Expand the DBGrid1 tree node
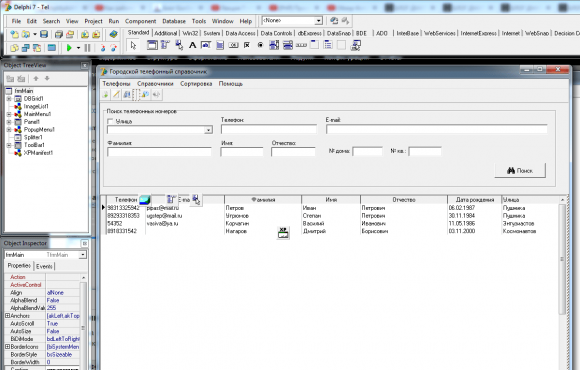The image size is (580, 370). pos(9,99)
